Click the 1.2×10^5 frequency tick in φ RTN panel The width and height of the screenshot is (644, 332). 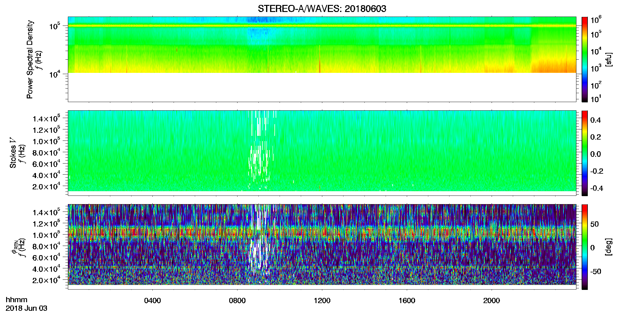46,223
